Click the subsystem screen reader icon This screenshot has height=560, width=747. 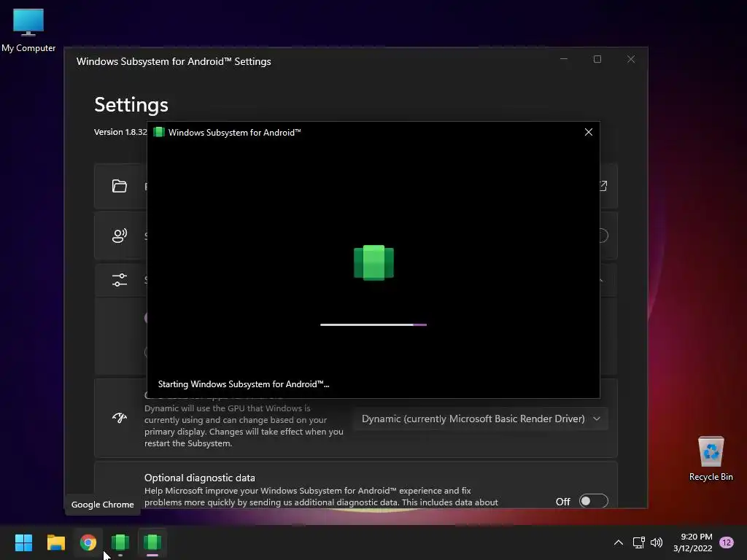pos(120,236)
